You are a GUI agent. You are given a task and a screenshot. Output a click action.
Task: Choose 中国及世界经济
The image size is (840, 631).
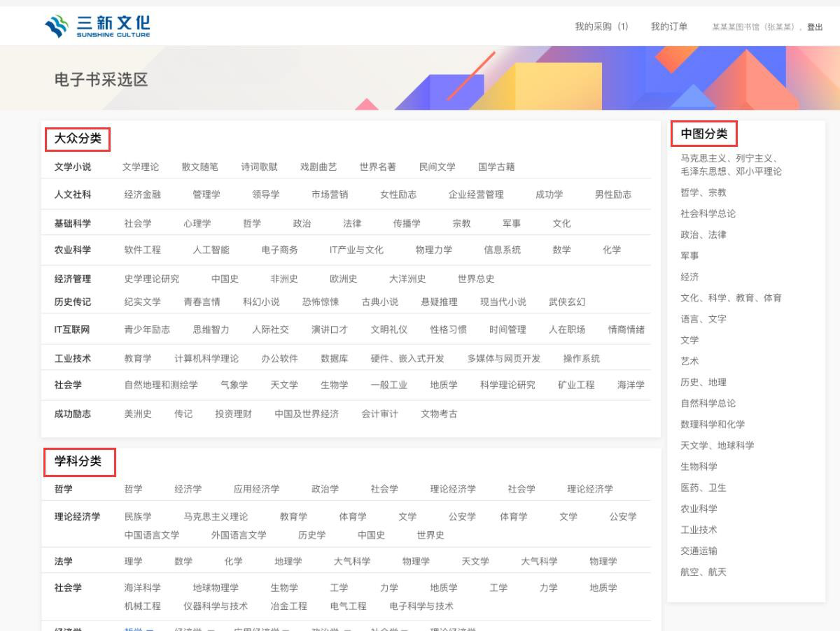(307, 413)
